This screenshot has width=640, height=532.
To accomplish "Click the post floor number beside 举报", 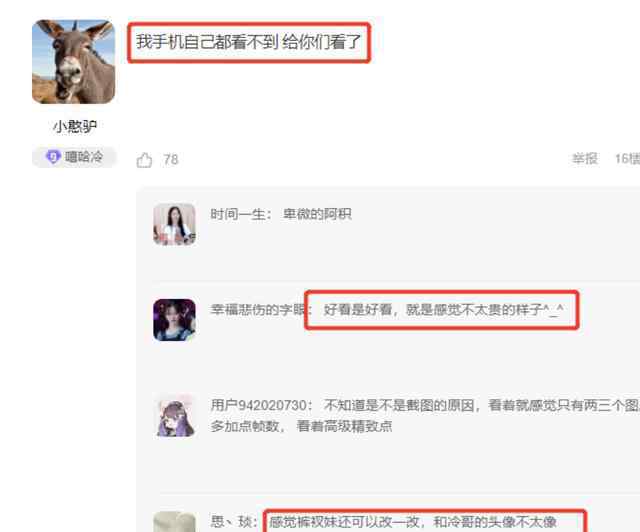I will click(627, 158).
